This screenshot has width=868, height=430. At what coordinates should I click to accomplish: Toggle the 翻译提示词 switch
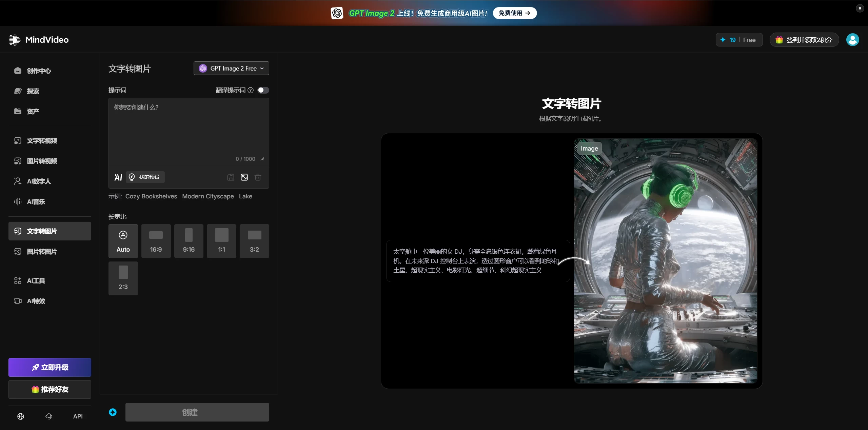[x=263, y=90]
